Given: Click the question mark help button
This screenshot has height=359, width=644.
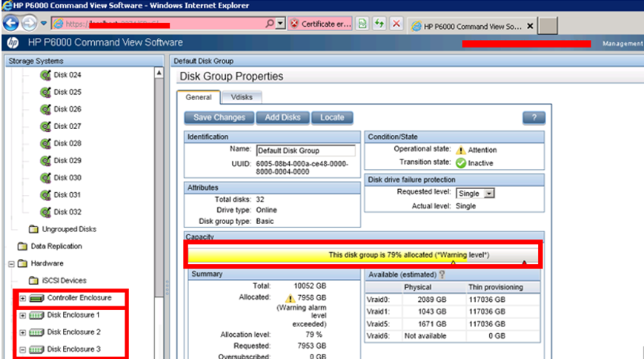Looking at the screenshot, I should click(534, 118).
